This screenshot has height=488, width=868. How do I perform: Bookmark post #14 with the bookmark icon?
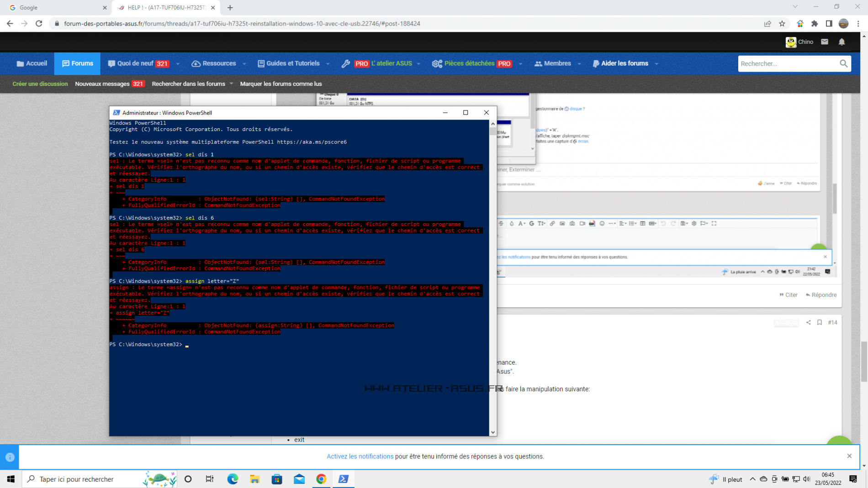(x=820, y=322)
